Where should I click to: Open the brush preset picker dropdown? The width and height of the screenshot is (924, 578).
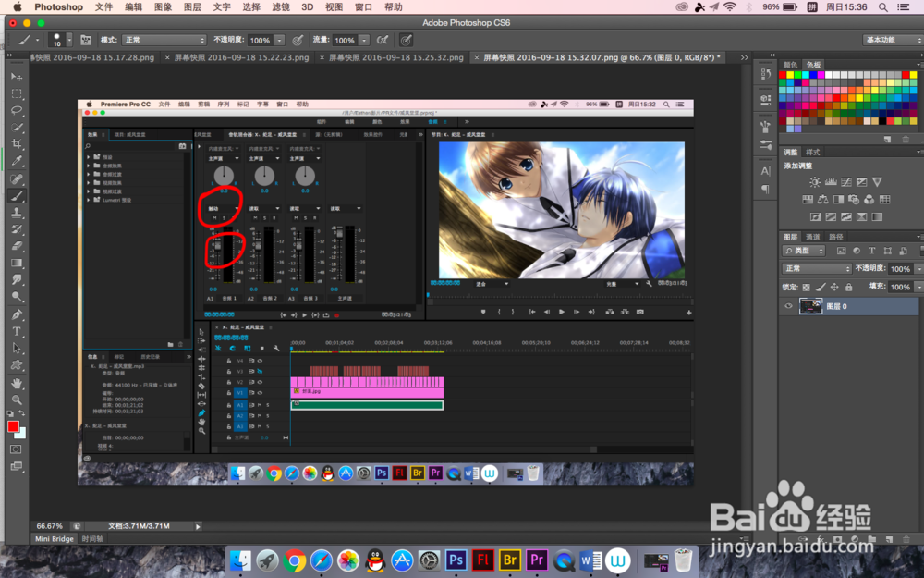(69, 40)
